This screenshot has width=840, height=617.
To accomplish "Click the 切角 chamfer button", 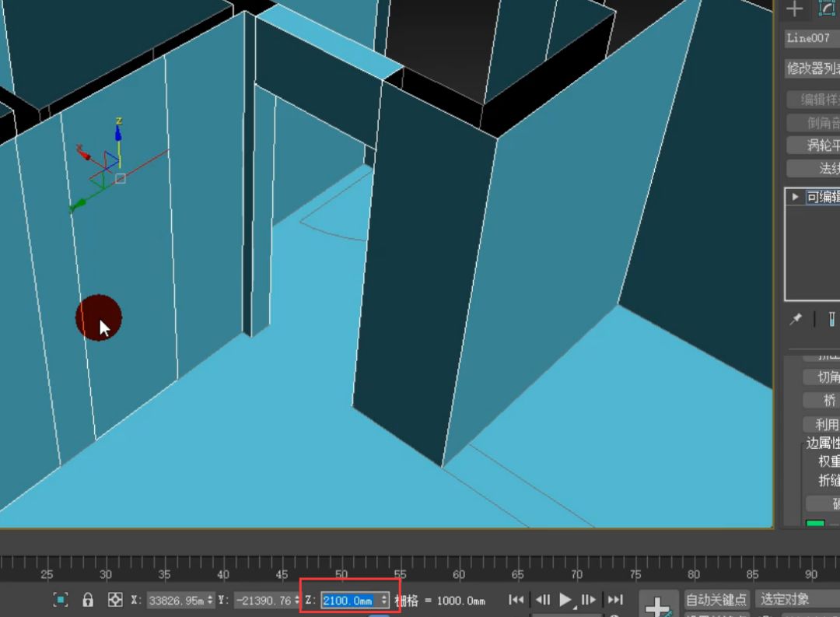I will (821, 377).
